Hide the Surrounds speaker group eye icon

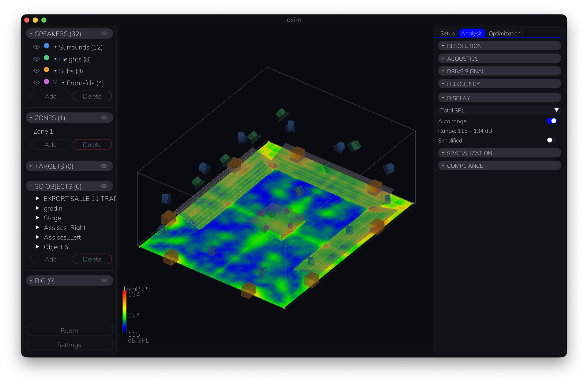click(x=36, y=47)
